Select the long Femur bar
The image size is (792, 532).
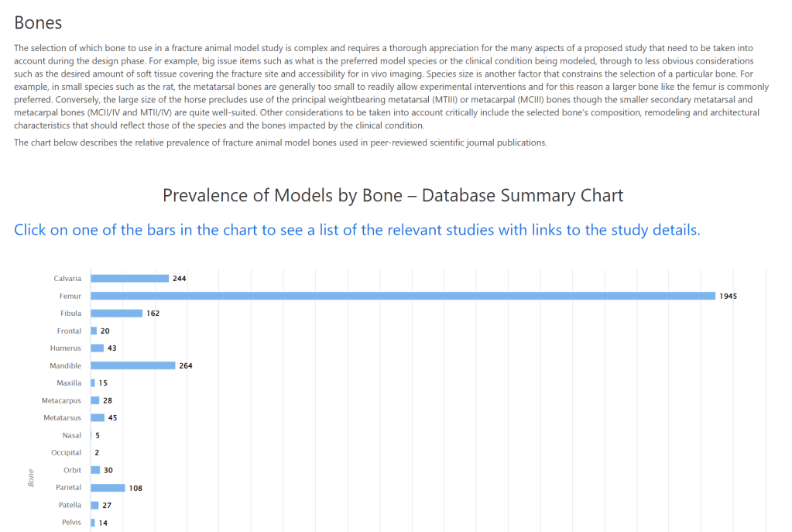tap(403, 296)
